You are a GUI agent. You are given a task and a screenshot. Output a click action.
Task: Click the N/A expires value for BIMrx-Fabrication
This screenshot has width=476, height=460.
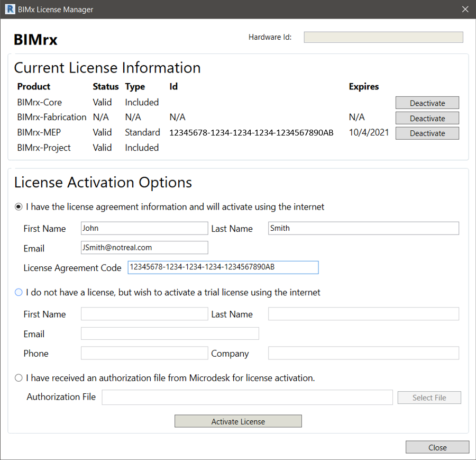coord(356,118)
